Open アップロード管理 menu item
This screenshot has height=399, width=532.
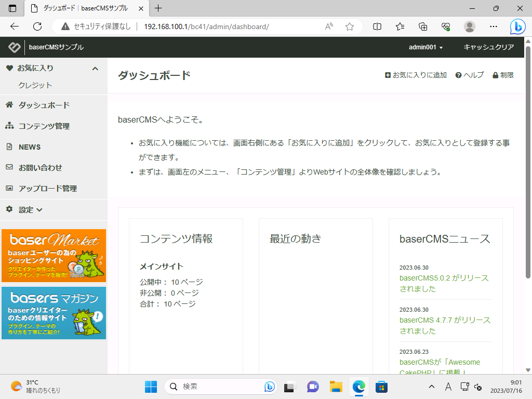[x=47, y=189]
